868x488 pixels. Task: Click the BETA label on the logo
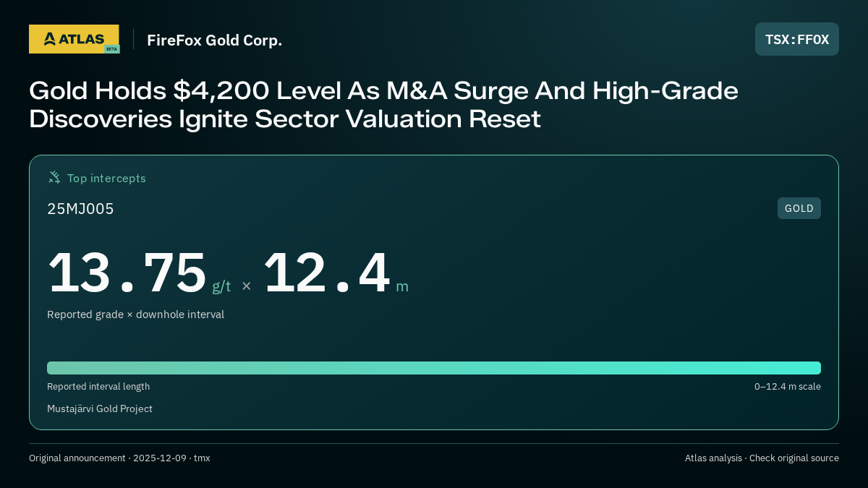click(x=111, y=49)
